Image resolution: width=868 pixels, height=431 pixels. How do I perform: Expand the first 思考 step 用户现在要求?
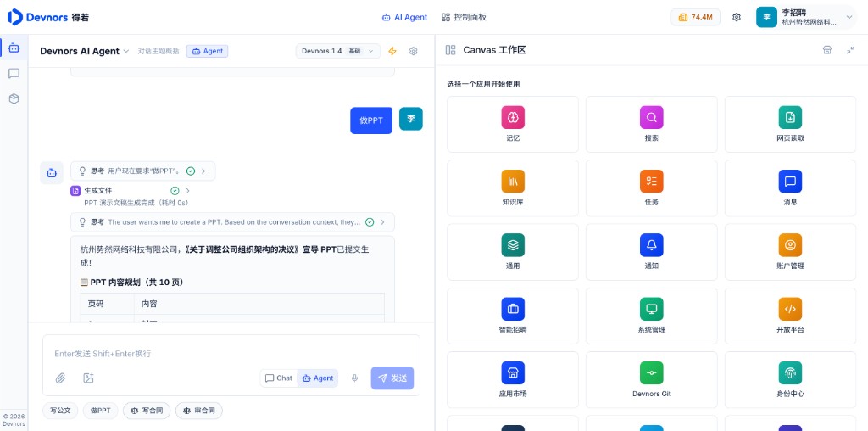click(x=142, y=171)
